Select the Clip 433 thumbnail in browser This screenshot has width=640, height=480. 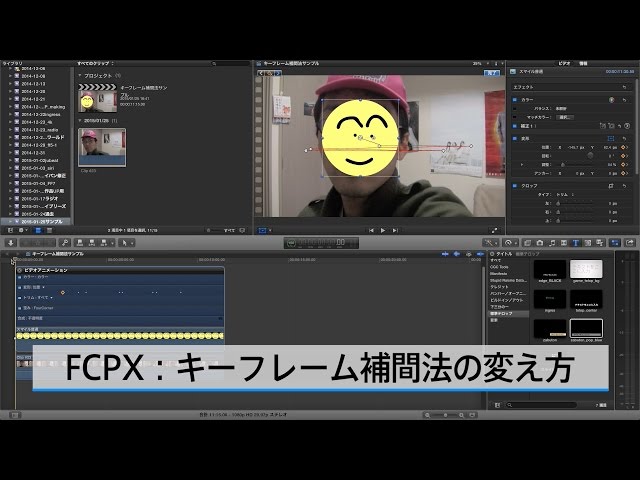(x=102, y=147)
